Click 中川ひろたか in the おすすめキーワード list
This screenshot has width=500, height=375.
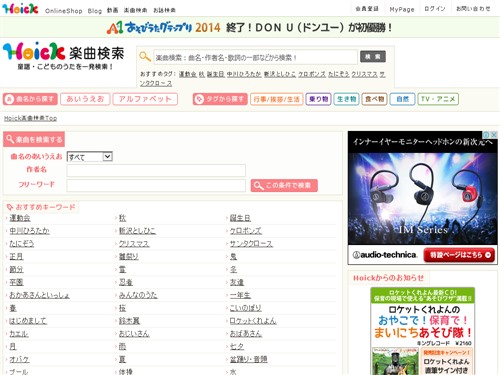[x=29, y=231]
